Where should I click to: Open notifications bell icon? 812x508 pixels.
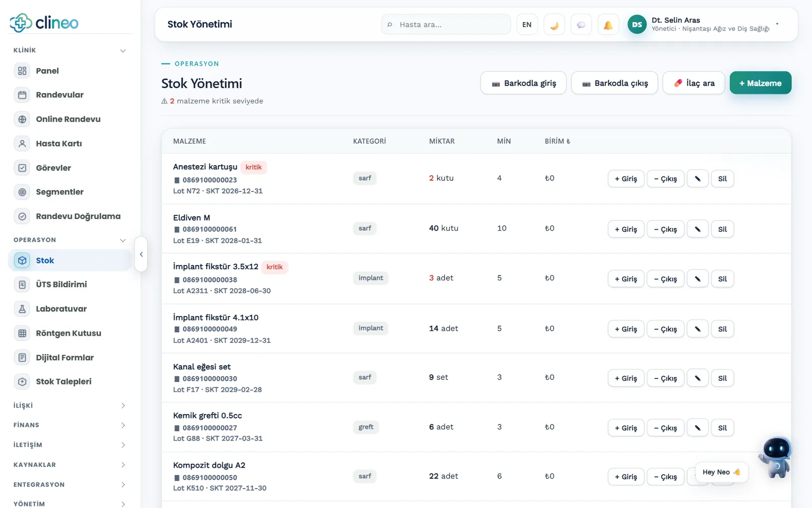click(x=608, y=24)
